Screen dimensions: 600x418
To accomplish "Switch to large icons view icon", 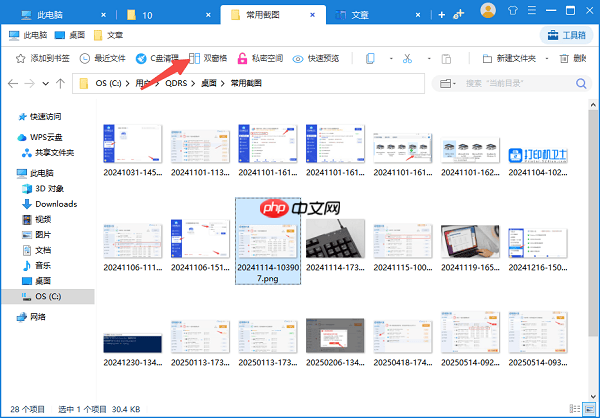I will coord(587,409).
